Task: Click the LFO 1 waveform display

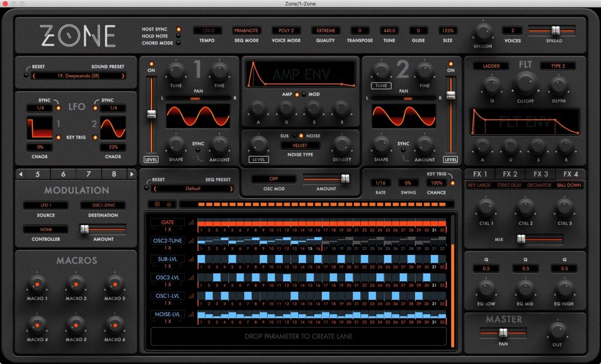Action: click(39, 128)
